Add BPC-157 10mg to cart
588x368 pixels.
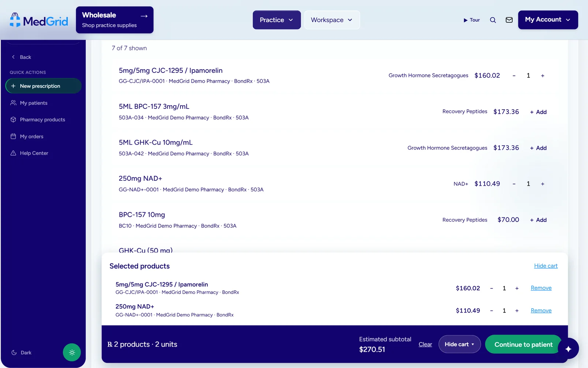point(538,220)
